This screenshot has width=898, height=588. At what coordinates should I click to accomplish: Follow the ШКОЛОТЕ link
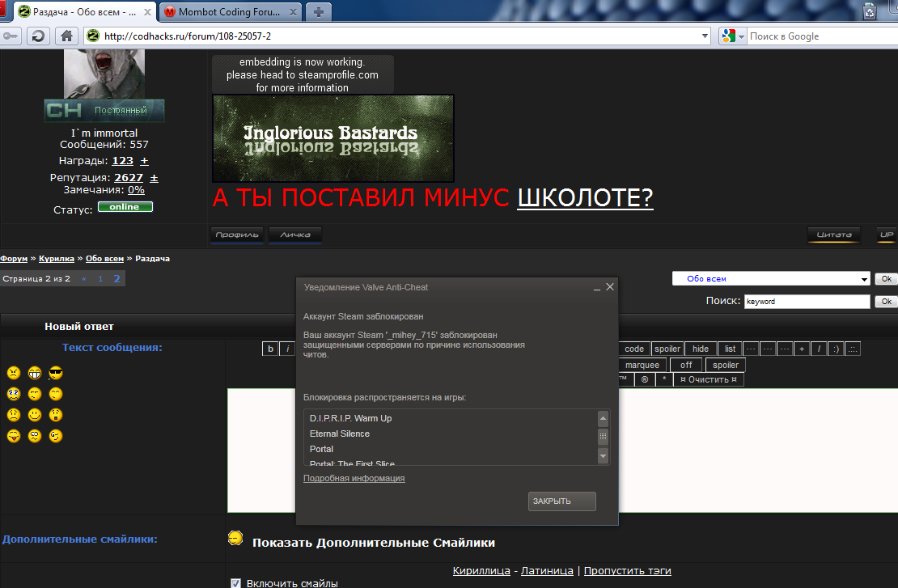pos(585,197)
